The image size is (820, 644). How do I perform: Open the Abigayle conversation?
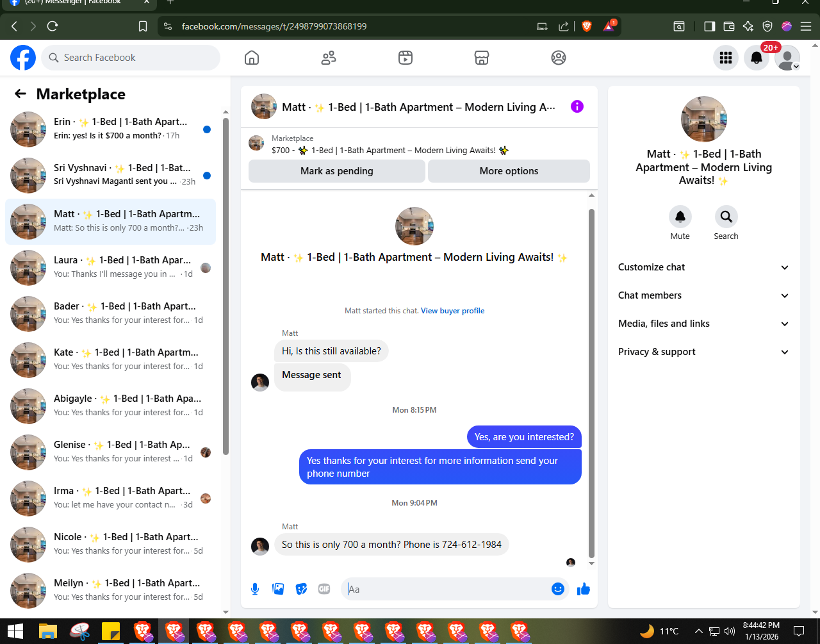pos(110,406)
